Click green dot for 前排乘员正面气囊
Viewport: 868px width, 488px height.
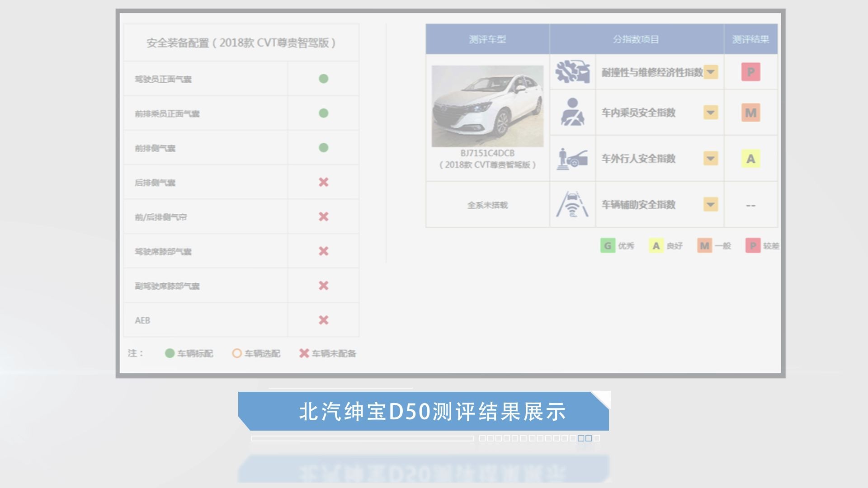click(x=323, y=113)
